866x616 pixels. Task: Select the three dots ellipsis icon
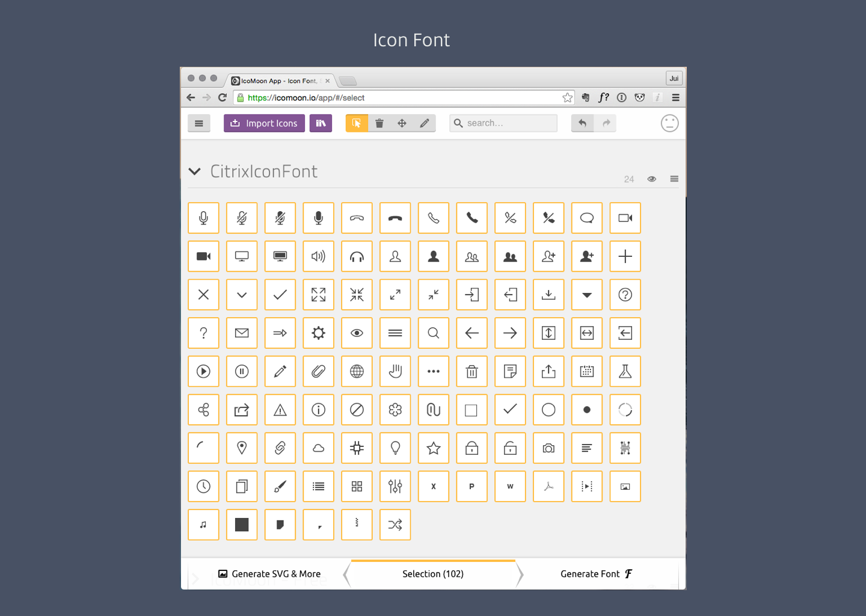point(434,371)
